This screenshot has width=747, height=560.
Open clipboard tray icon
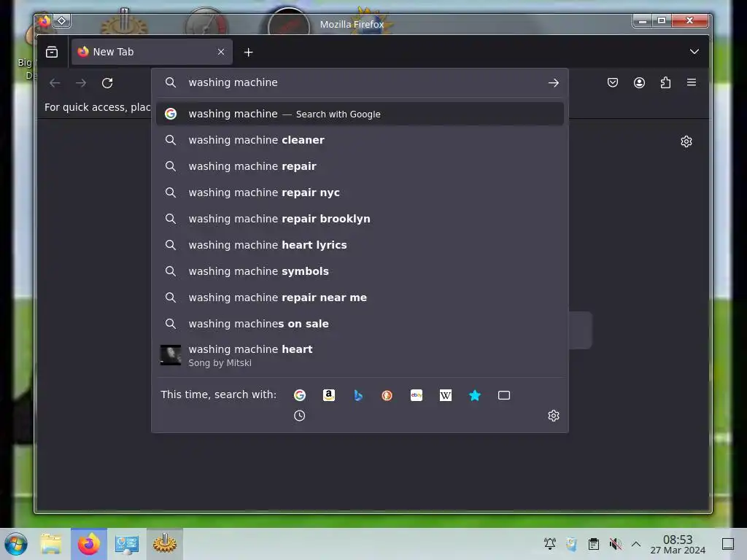pyautogui.click(x=593, y=543)
